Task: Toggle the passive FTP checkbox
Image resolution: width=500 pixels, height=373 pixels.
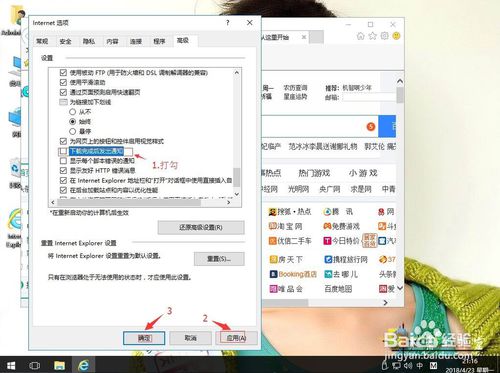Action: 63,72
